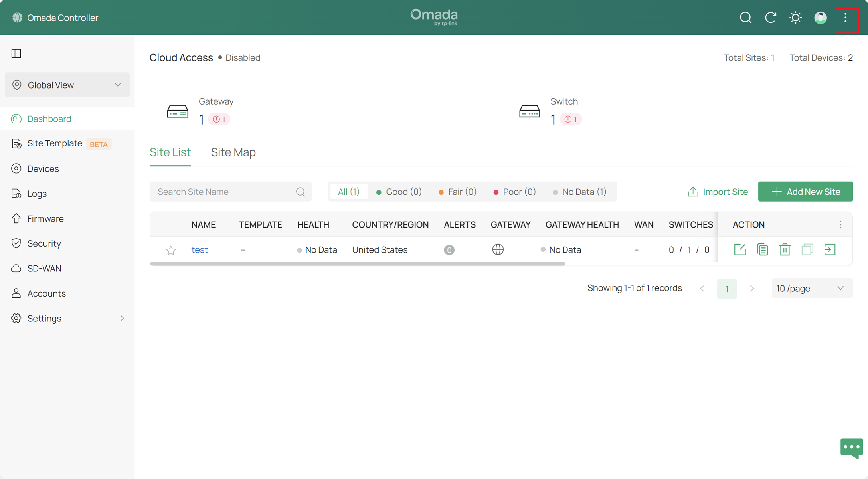
Task: Click the edit icon for test site
Action: click(740, 250)
